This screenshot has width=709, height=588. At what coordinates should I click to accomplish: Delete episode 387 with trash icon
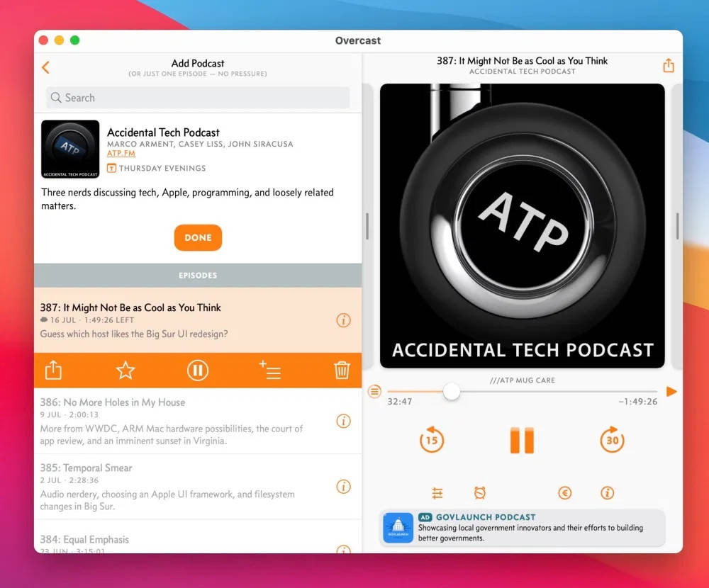[342, 370]
